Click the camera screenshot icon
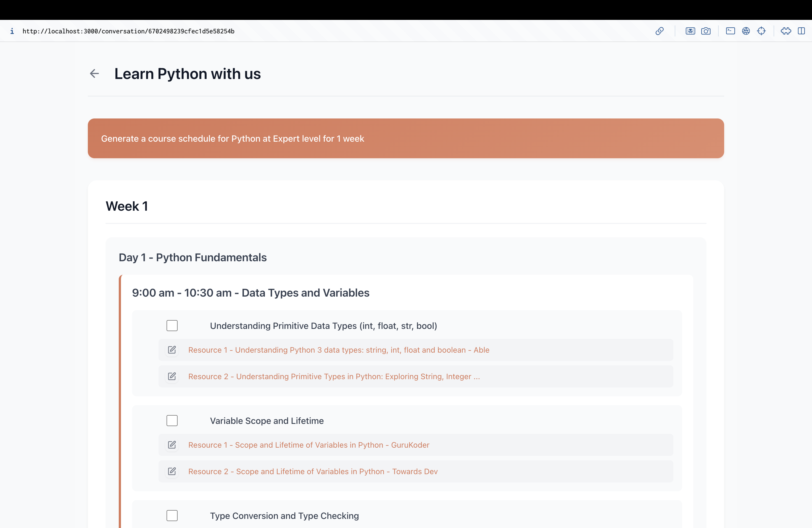Screen dimensions: 812x528 706,31
